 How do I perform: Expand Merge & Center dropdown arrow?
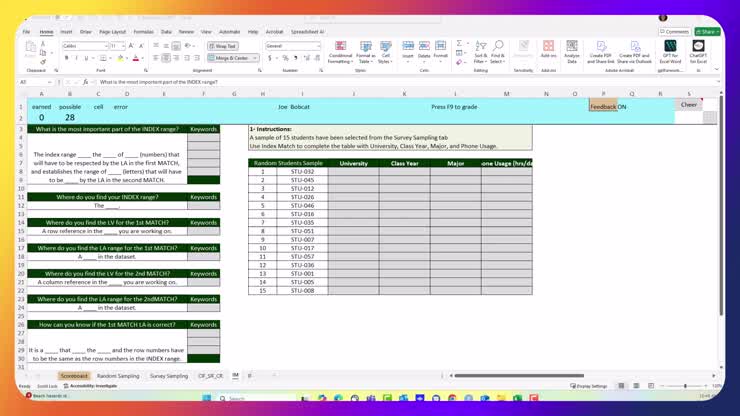click(x=255, y=58)
